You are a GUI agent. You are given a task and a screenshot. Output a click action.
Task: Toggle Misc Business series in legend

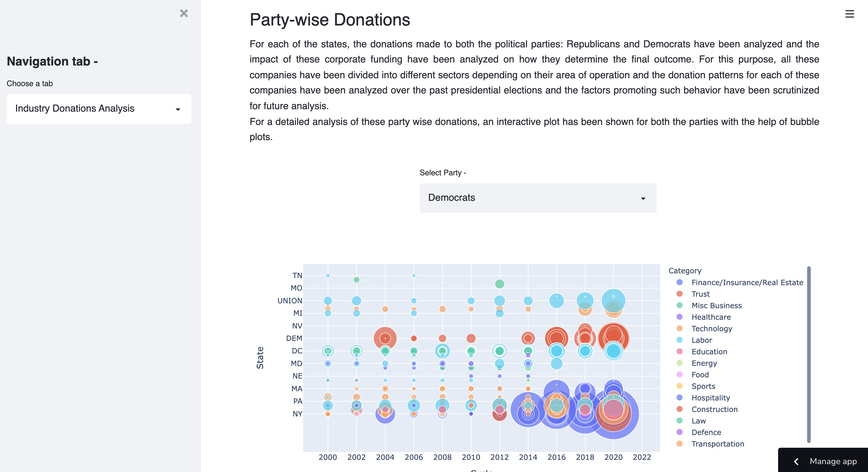(716, 305)
